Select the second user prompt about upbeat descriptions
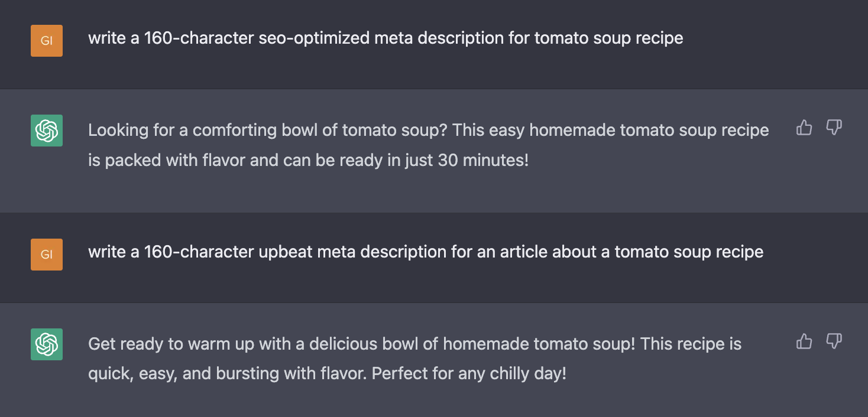 425,252
